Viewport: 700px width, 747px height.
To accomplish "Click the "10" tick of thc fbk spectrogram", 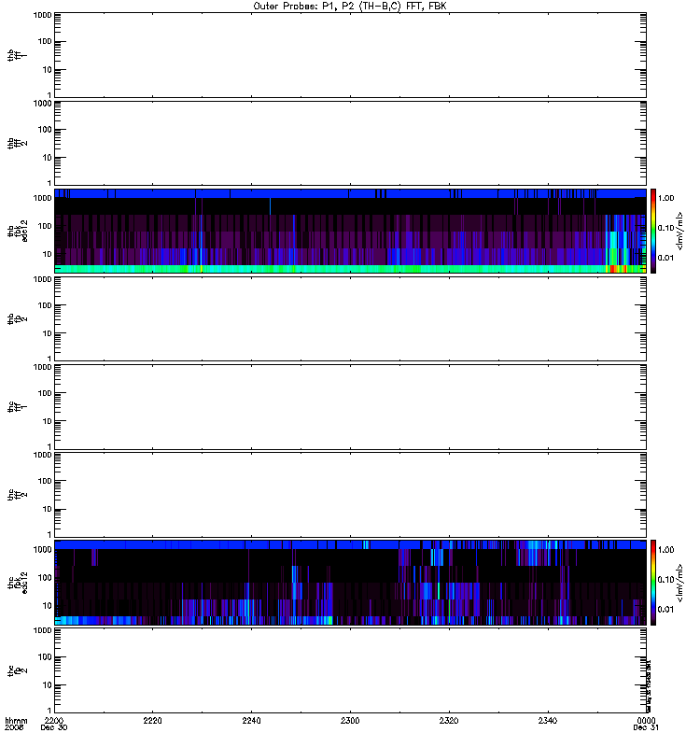I will 47,606.
